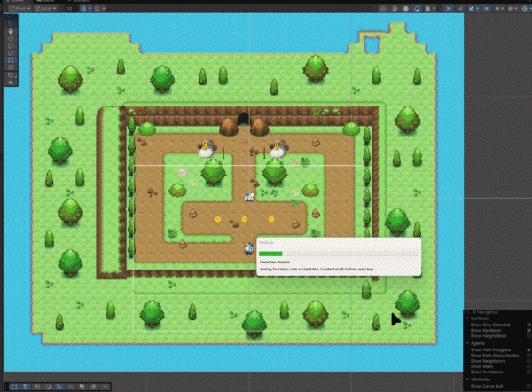Enable the Show Path Query Nodes checkbox
The height and width of the screenshot is (392, 532).
(528, 356)
